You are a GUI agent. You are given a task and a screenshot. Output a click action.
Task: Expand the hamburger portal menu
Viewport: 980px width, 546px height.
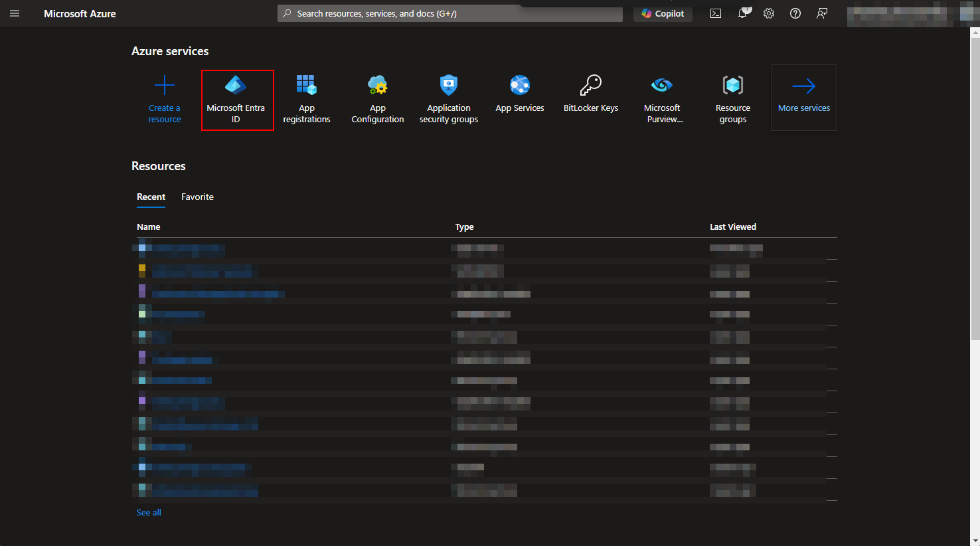tap(15, 13)
